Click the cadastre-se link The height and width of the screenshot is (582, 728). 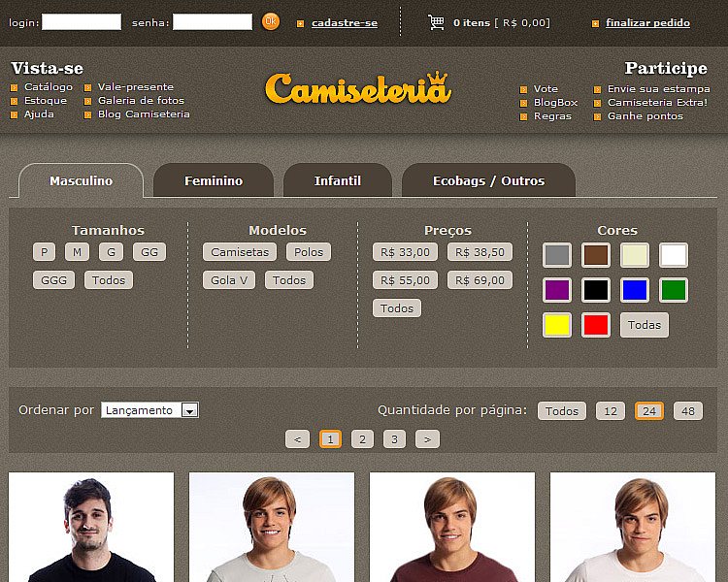pos(345,22)
